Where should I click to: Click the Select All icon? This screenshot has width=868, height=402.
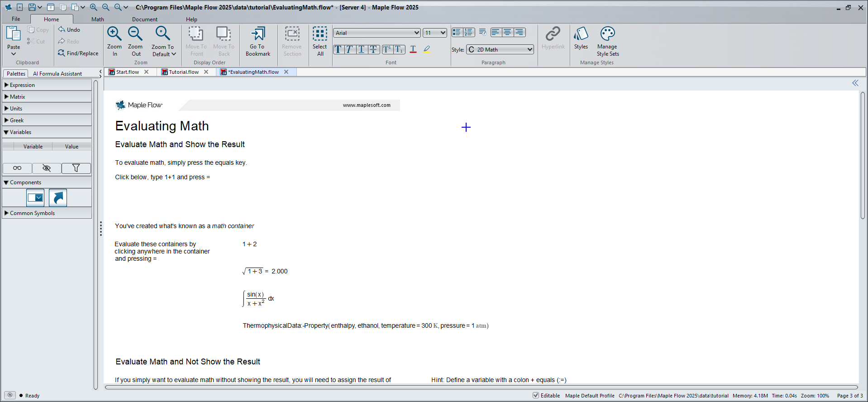click(320, 34)
